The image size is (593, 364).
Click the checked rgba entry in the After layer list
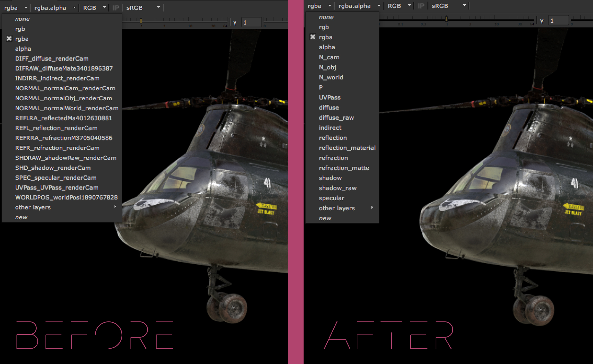(x=326, y=37)
